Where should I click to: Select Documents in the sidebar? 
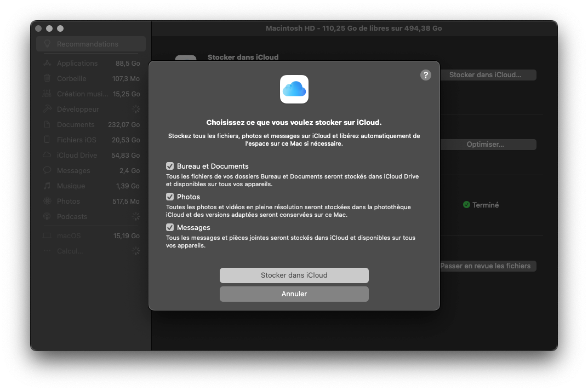pyautogui.click(x=91, y=124)
